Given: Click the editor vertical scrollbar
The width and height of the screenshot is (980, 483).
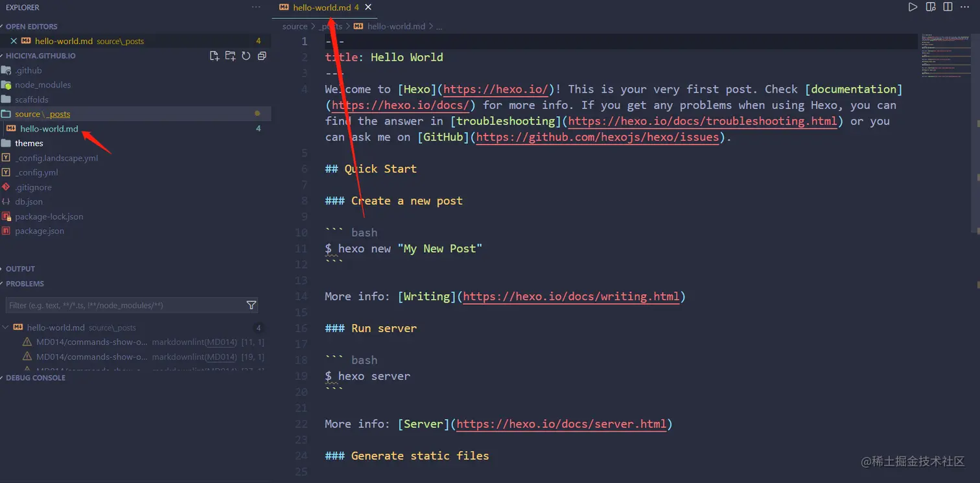Looking at the screenshot, I should click(x=976, y=133).
